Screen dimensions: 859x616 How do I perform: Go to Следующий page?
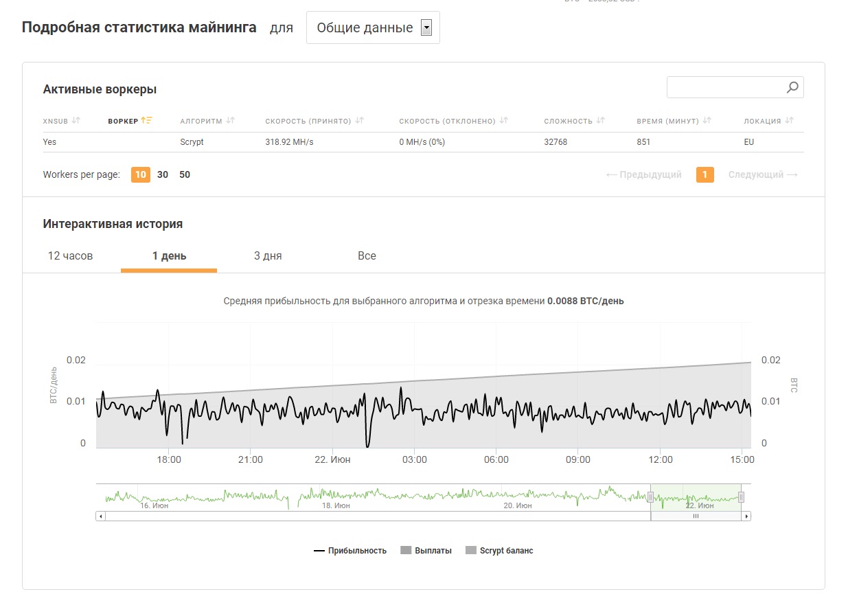coord(763,174)
